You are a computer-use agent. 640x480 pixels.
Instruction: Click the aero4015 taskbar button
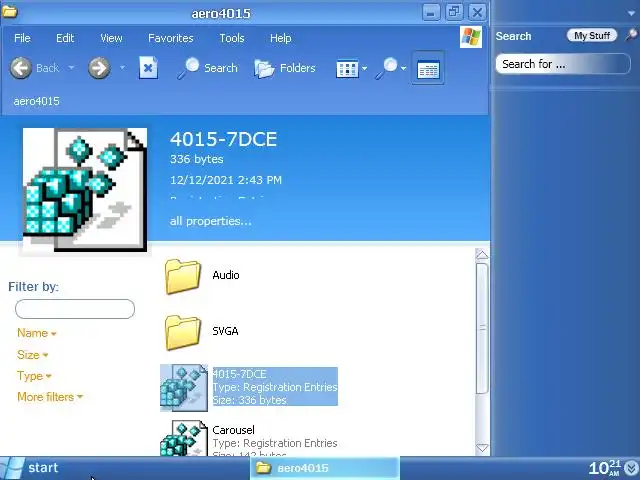pyautogui.click(x=325, y=468)
